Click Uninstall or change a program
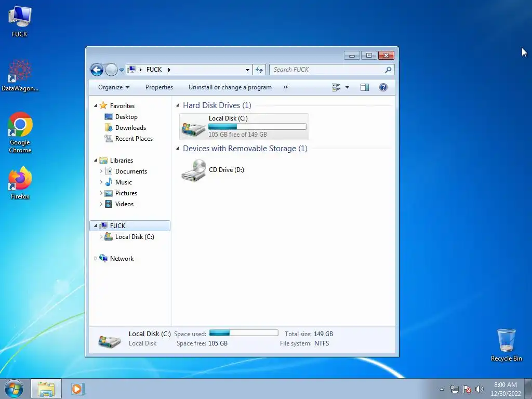 [230, 87]
